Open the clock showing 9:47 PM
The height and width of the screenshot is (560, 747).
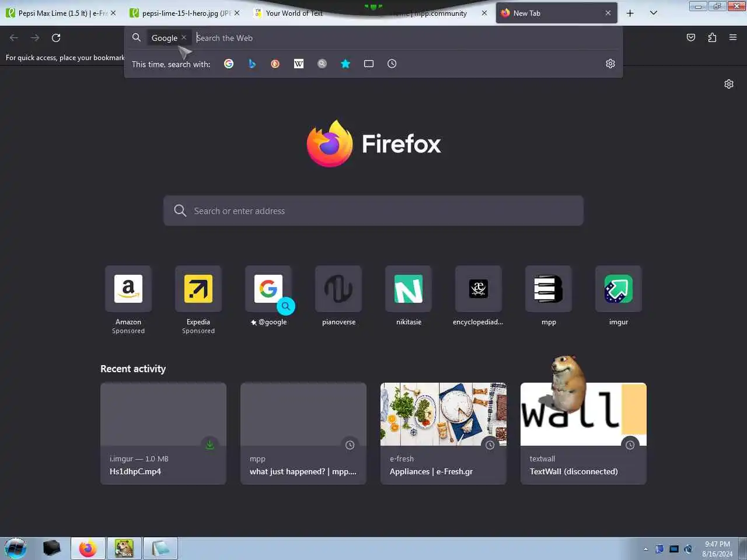[717, 548]
